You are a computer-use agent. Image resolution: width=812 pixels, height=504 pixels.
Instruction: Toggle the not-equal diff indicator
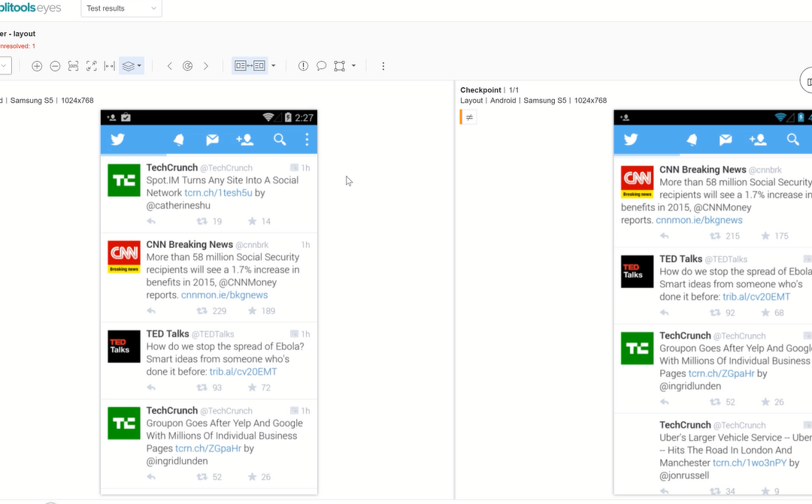coord(469,117)
